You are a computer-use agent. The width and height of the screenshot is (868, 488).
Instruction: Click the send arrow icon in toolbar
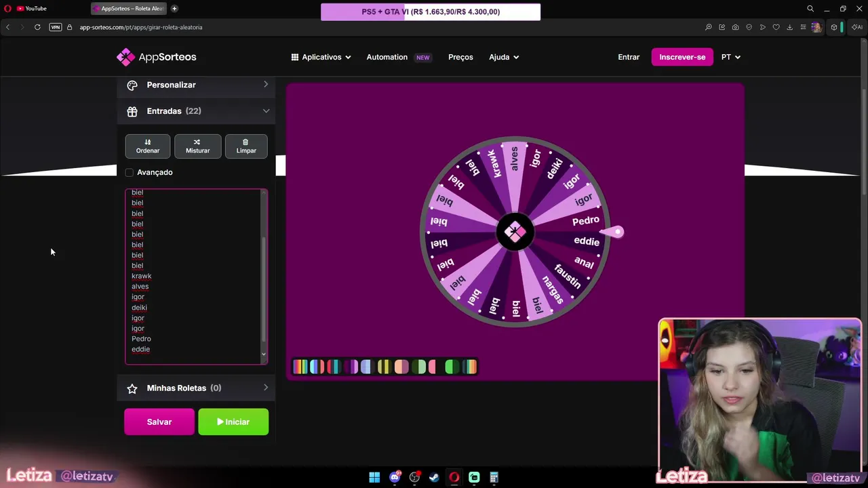click(x=763, y=27)
